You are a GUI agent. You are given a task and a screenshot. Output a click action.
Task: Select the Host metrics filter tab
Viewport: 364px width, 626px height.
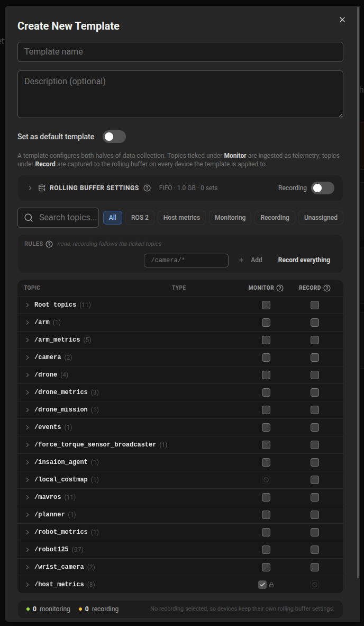181,218
